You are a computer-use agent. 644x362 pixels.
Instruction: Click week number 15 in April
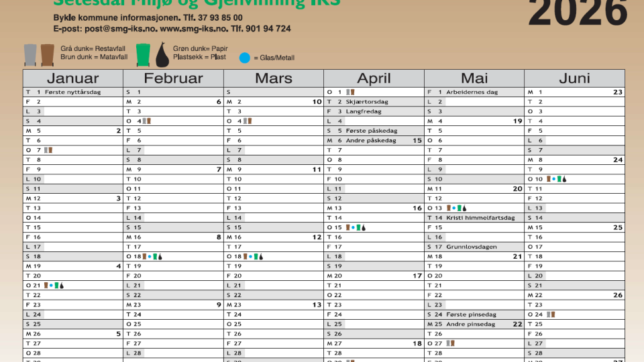417,141
